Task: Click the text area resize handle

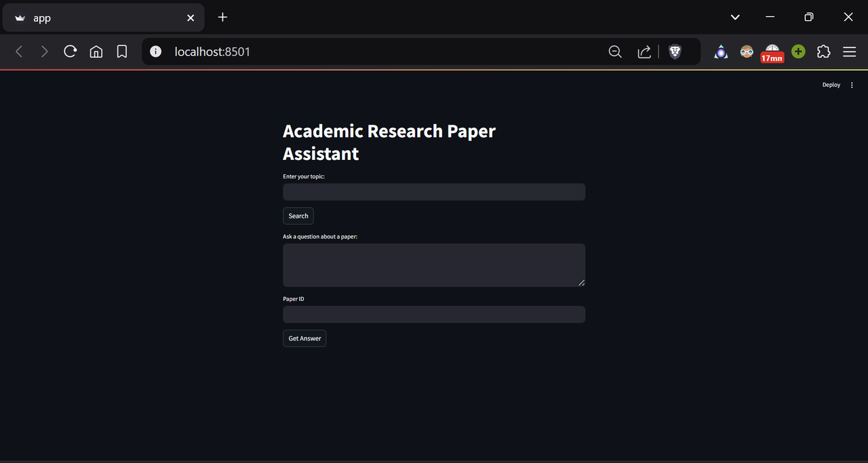Action: point(581,283)
